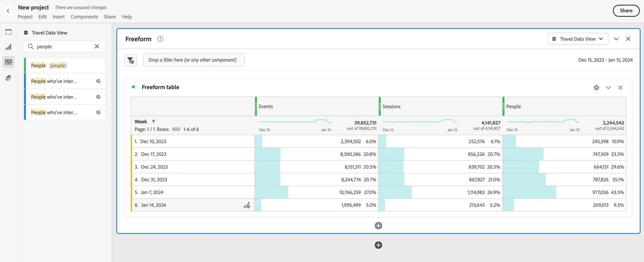Click segment icon on second People who've inter... item
This screenshot has height=262, width=644.
pyautogui.click(x=98, y=97)
